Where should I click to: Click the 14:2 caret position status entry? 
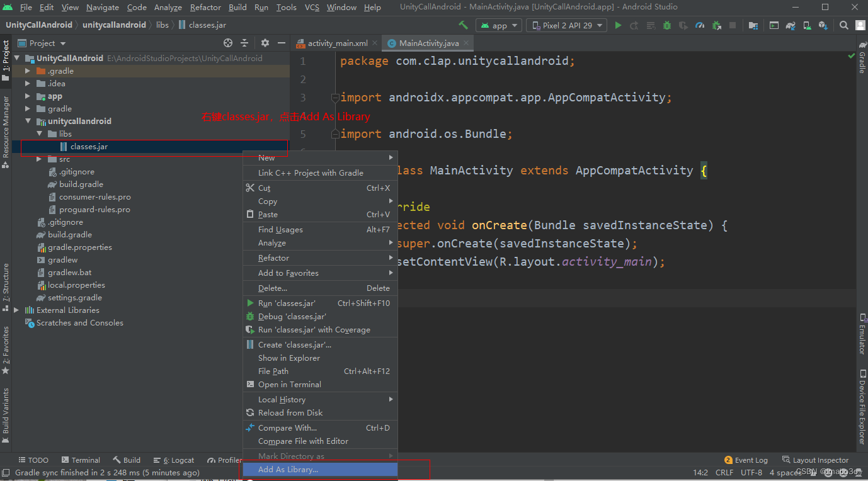tap(700, 473)
